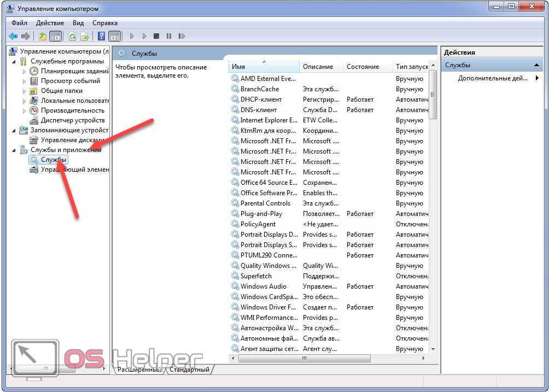Click the Export list toolbar icon
The height and width of the screenshot is (392, 549).
coord(85,37)
